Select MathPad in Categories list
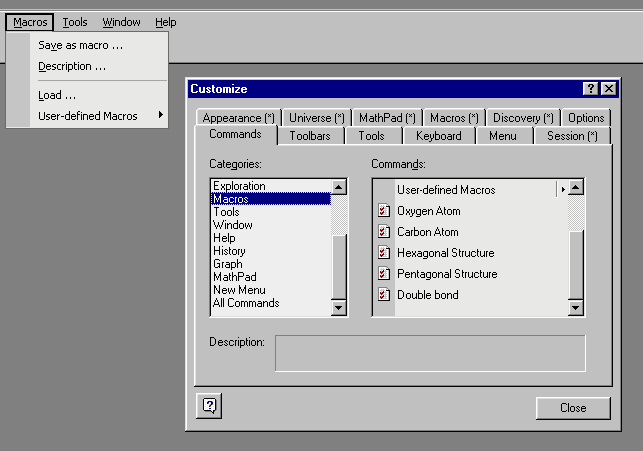This screenshot has width=643, height=451. pyautogui.click(x=271, y=277)
